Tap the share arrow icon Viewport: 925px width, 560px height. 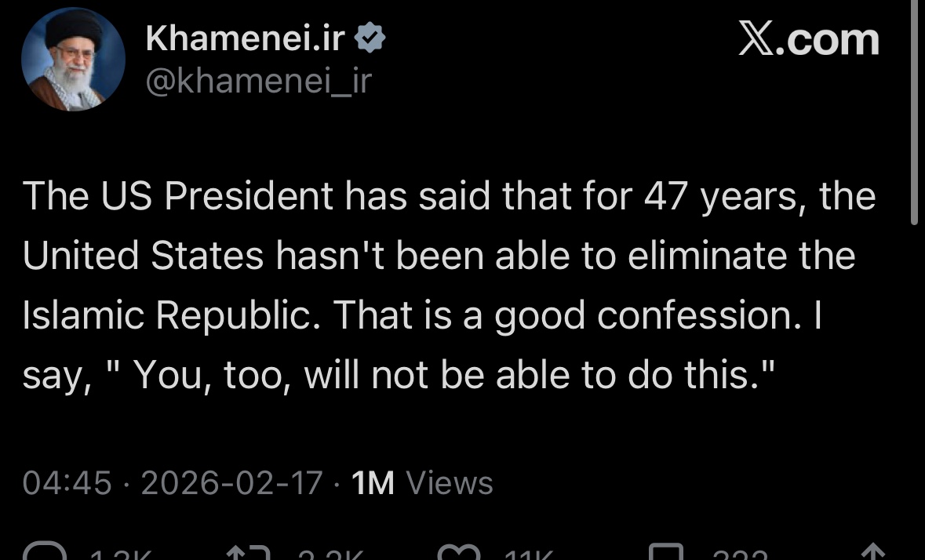tap(874, 552)
